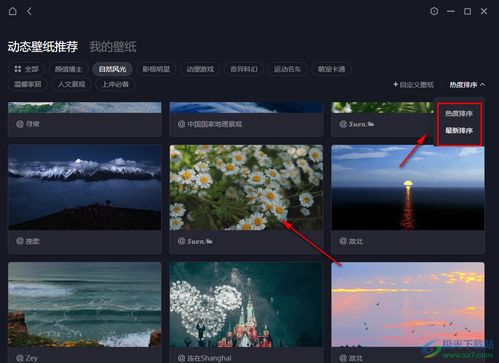Open the moonlit sea wallpaper
Screen dimensions: 499x363
click(408, 187)
